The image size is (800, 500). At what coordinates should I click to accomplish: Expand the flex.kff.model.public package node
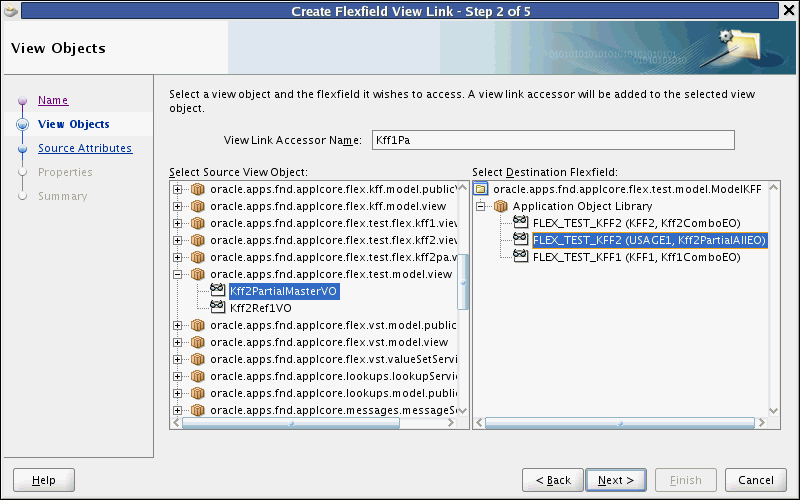pyautogui.click(x=177, y=189)
